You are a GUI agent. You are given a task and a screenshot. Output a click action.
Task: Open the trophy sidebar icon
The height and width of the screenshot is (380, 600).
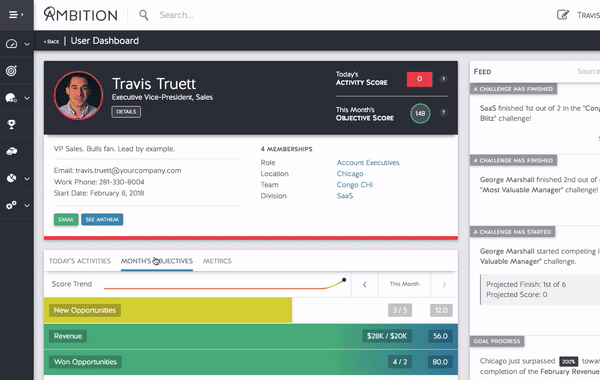coord(11,124)
